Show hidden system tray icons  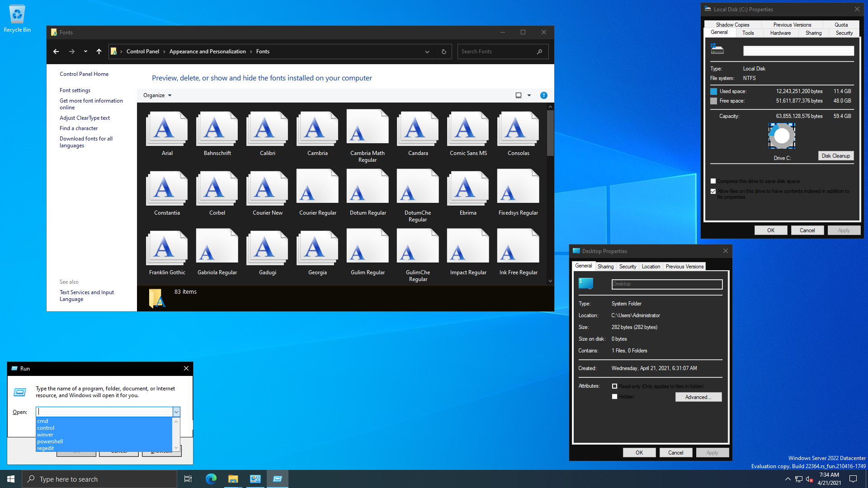click(x=788, y=479)
